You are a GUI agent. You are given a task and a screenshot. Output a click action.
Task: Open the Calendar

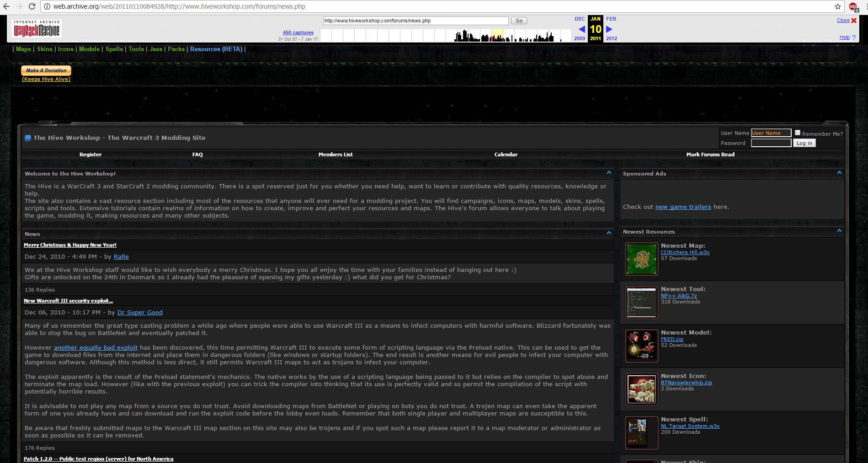(506, 154)
